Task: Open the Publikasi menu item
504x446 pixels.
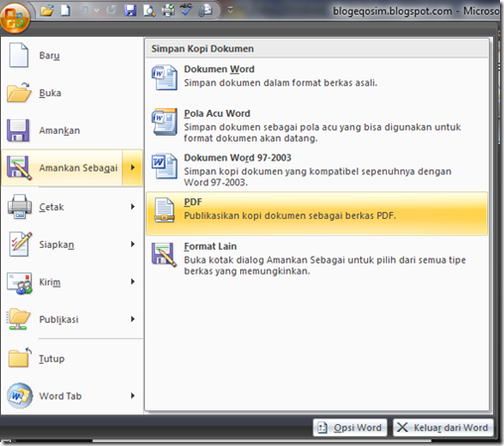Action: pos(71,319)
